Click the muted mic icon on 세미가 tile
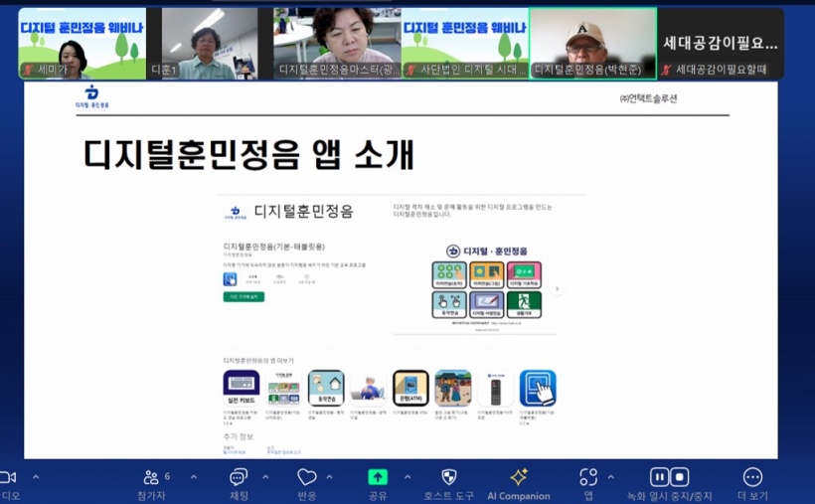 (x=28, y=70)
